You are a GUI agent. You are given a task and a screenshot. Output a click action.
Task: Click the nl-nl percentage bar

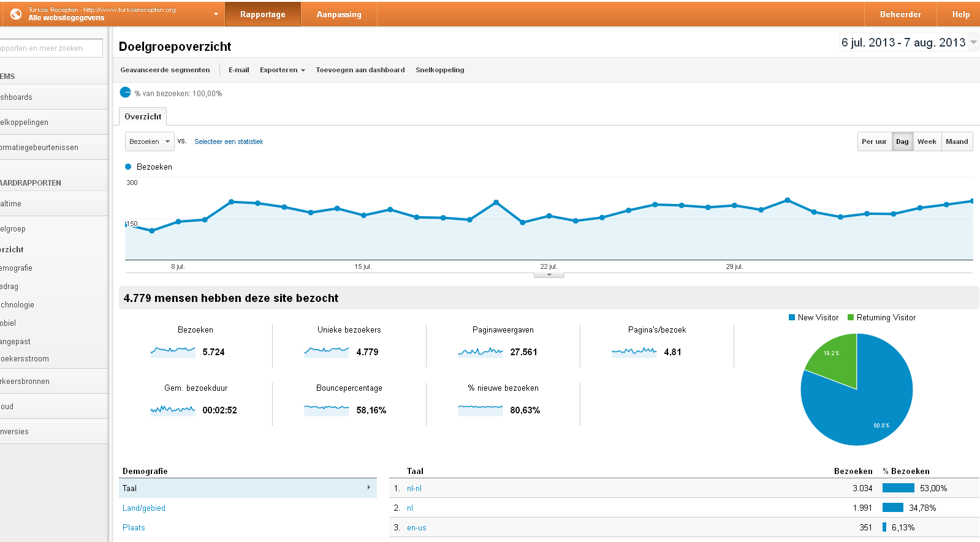[x=898, y=488]
